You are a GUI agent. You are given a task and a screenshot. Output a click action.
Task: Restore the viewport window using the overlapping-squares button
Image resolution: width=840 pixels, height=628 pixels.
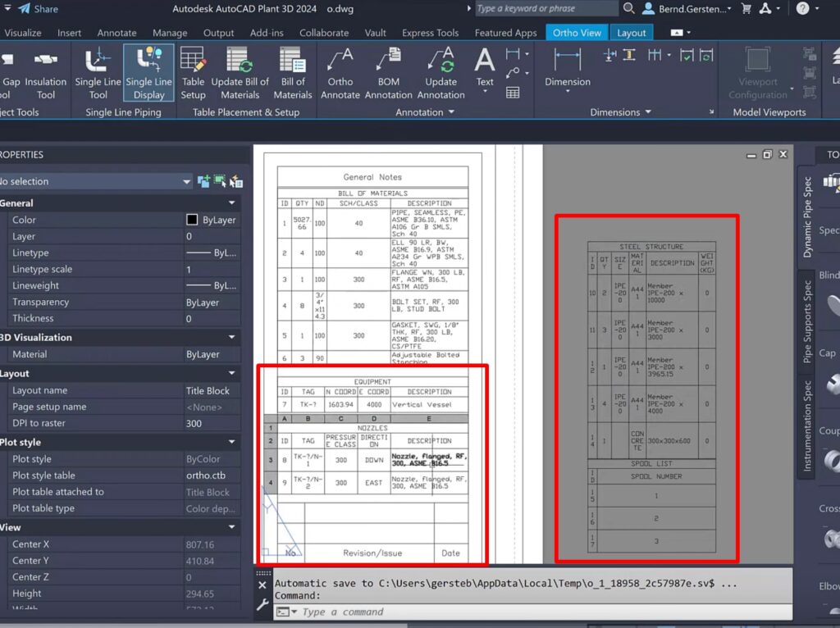coord(767,155)
